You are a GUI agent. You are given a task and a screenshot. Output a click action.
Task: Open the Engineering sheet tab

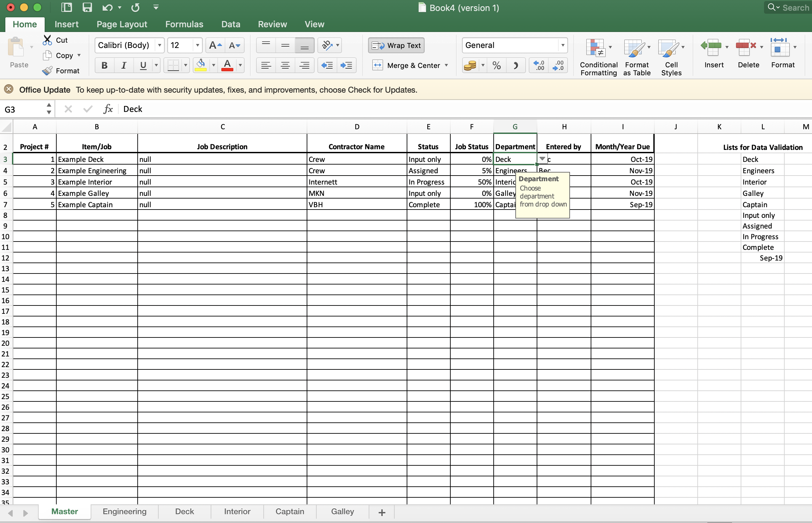coord(124,511)
